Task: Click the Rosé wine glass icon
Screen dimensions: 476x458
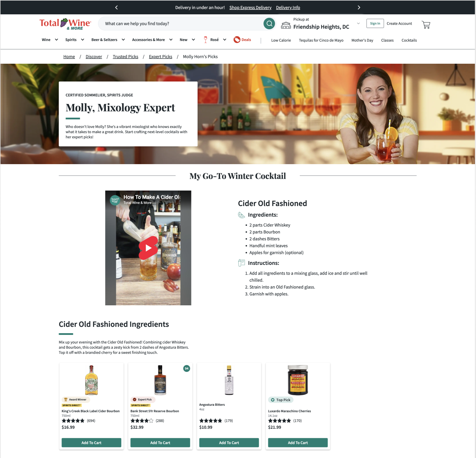Action: point(205,40)
